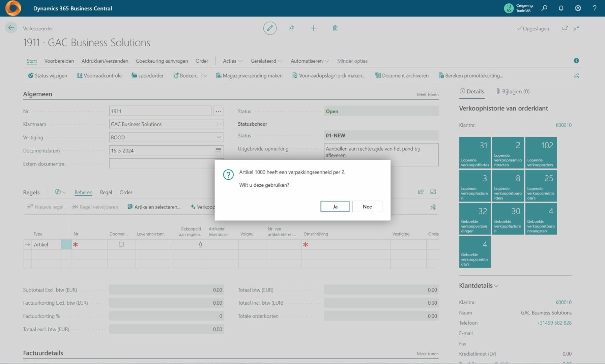Expand the Vestiging dropdown

tap(219, 138)
